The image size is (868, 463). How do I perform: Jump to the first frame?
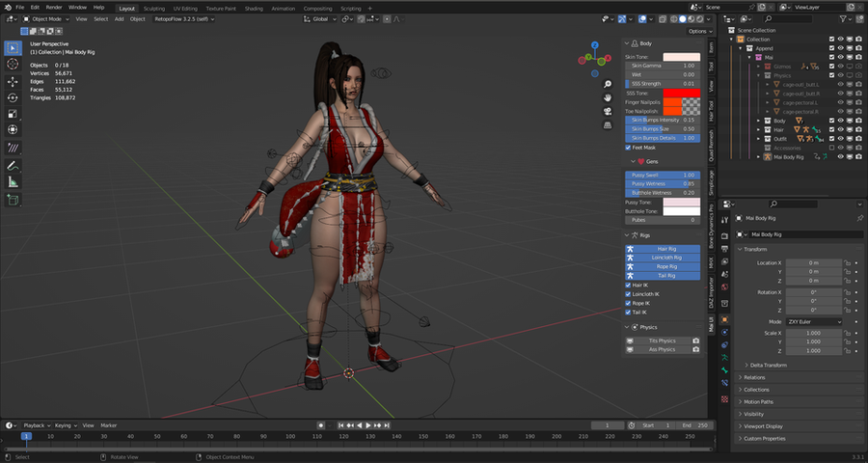pos(341,425)
